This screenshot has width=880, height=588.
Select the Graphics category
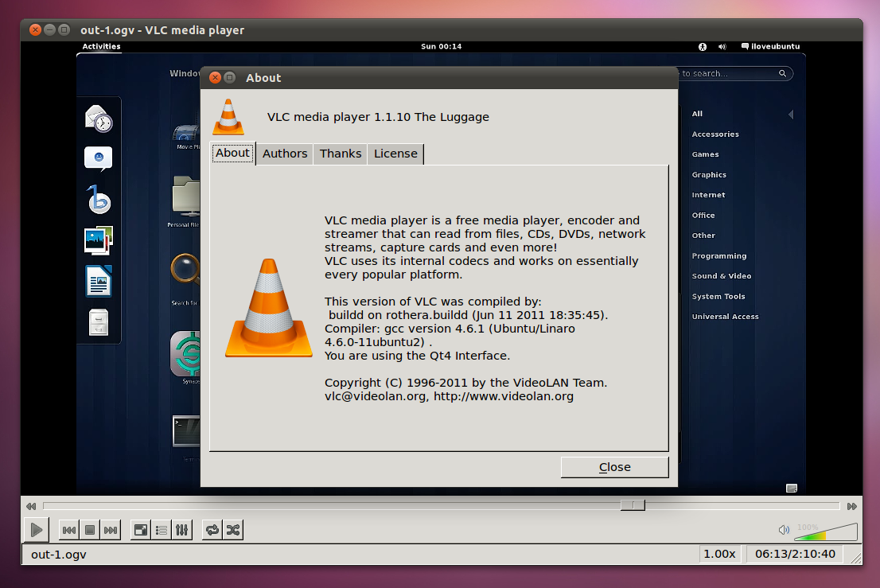pyautogui.click(x=709, y=174)
